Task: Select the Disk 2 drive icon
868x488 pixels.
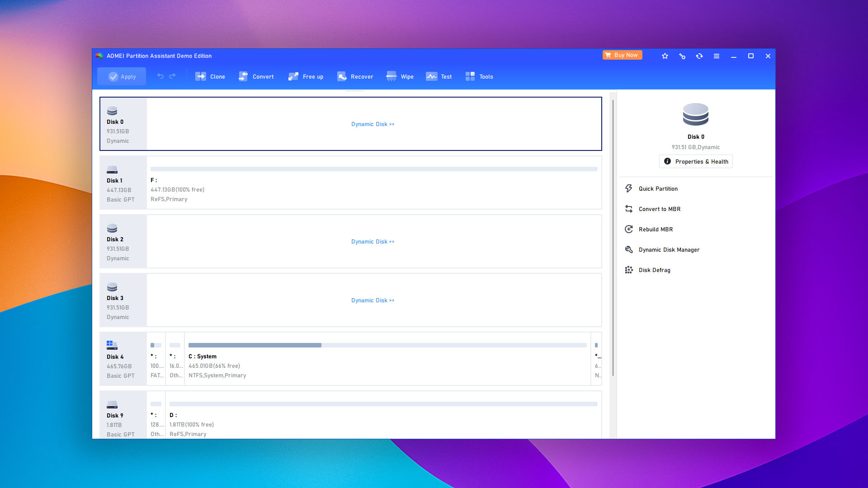Action: click(112, 228)
